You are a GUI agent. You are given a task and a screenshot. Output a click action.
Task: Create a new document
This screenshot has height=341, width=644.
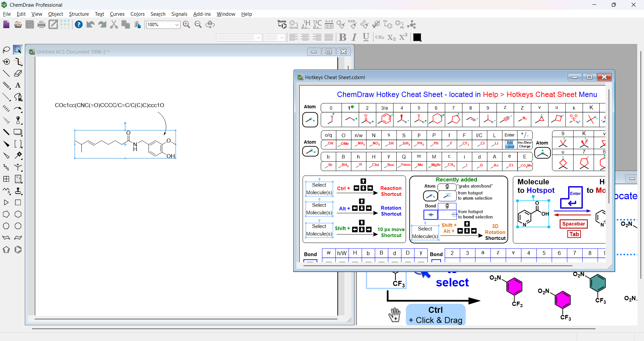(6, 24)
